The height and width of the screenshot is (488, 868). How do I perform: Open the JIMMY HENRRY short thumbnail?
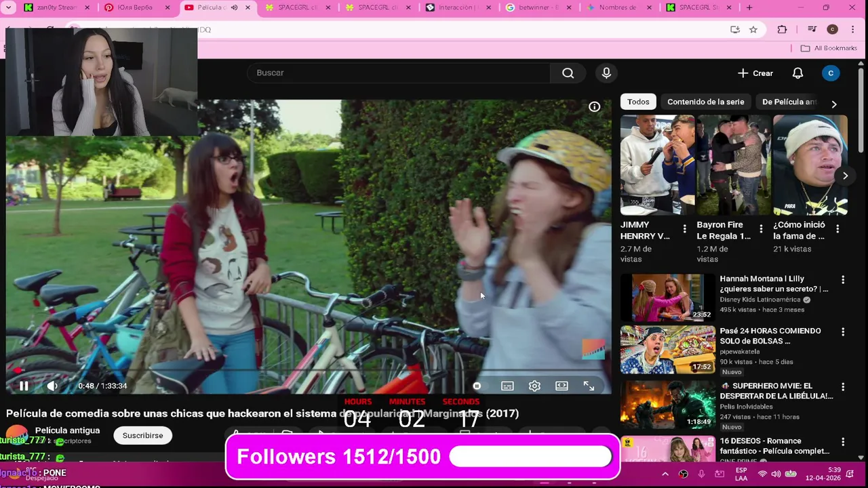pos(657,165)
